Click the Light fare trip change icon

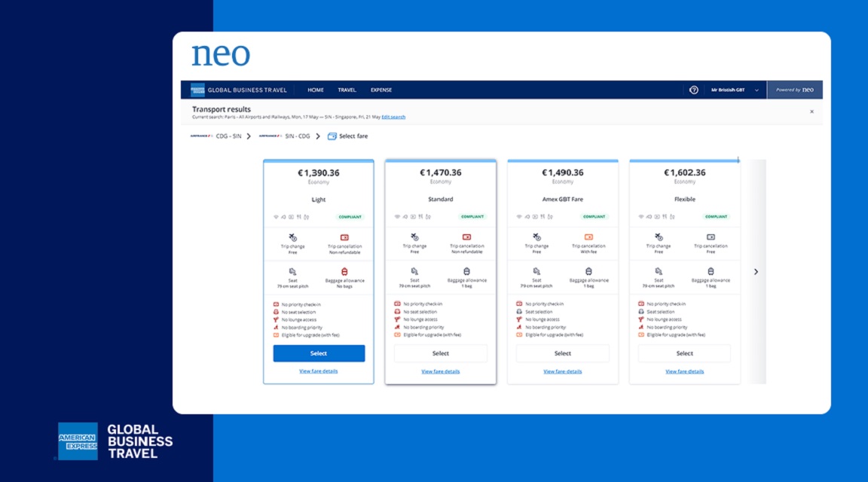click(293, 237)
